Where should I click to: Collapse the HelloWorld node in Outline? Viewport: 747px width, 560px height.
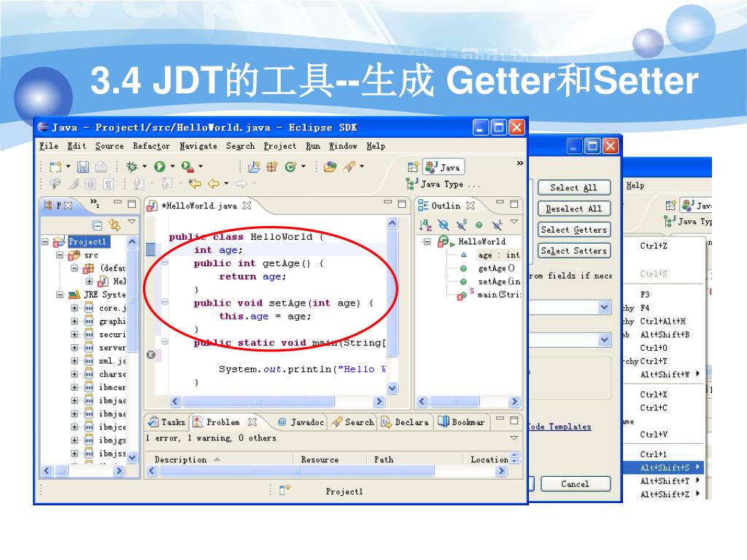(x=427, y=241)
